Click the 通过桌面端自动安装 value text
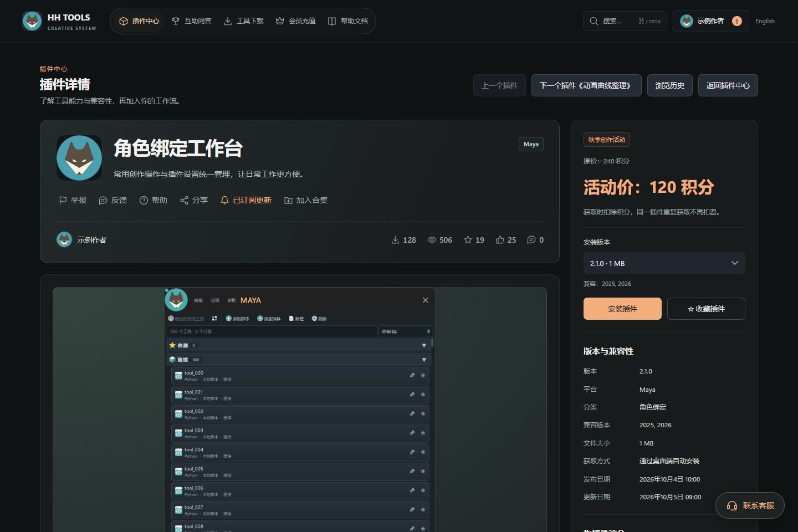 [669, 461]
